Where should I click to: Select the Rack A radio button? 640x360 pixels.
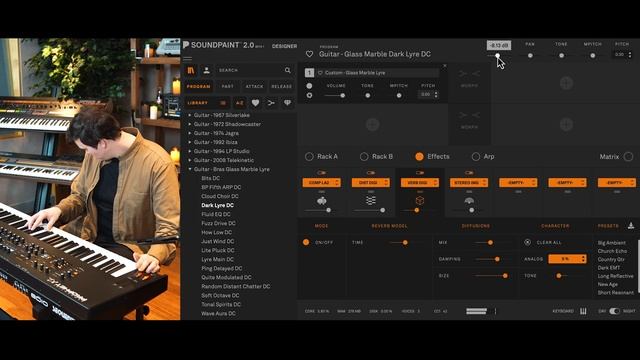pos(309,156)
